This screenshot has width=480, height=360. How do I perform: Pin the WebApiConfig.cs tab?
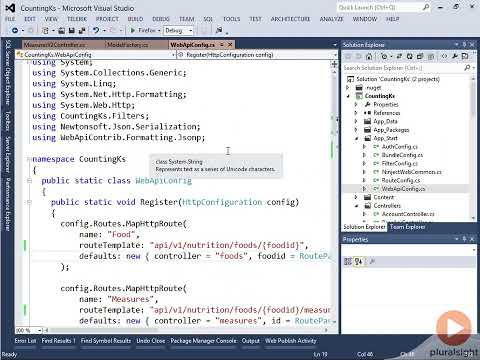(x=222, y=44)
